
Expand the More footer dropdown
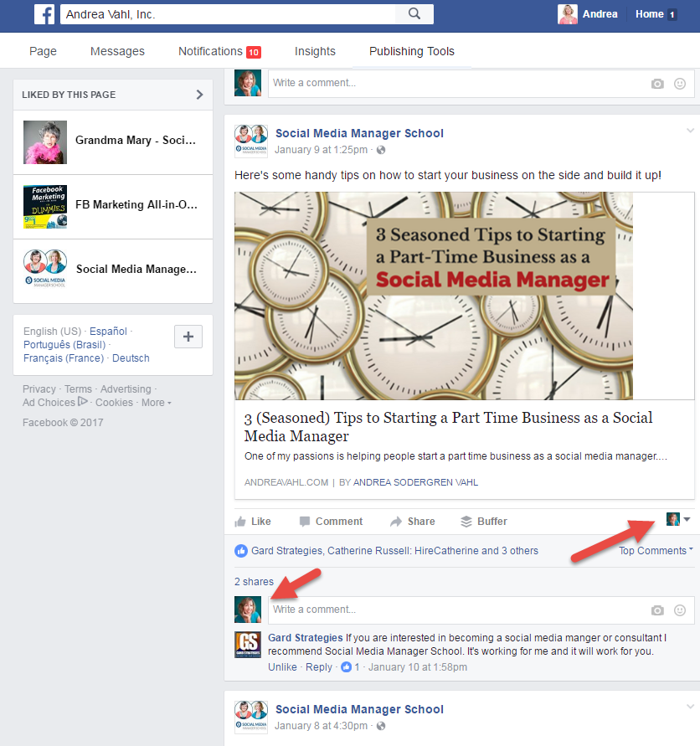click(156, 403)
